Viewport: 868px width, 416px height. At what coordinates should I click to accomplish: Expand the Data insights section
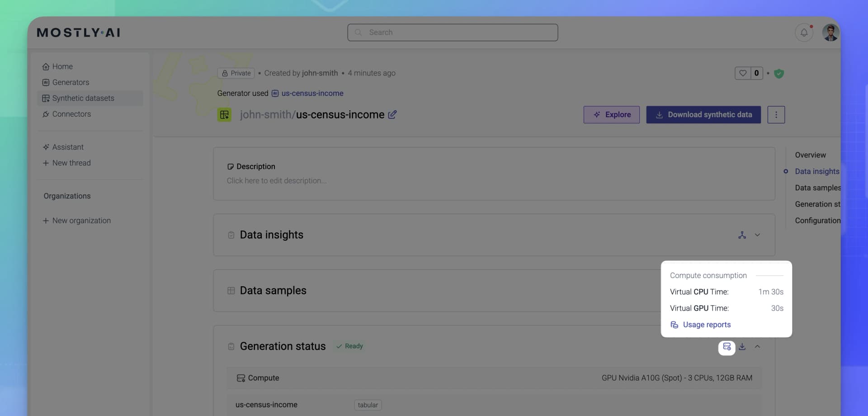pyautogui.click(x=757, y=235)
